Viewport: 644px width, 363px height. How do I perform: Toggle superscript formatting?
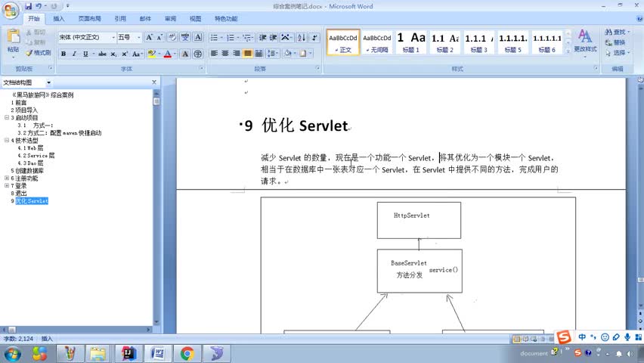[x=125, y=54]
